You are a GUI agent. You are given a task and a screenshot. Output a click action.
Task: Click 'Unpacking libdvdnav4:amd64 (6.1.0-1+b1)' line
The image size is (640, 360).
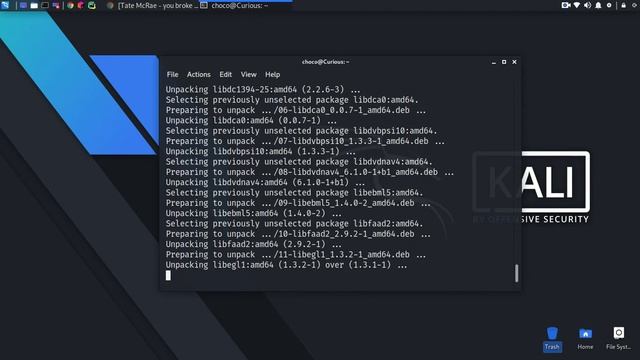[x=265, y=182]
